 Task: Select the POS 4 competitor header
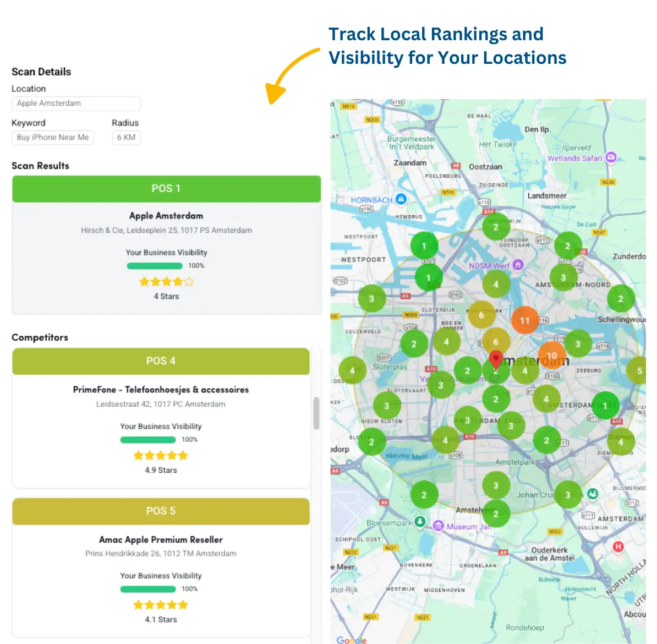(161, 361)
